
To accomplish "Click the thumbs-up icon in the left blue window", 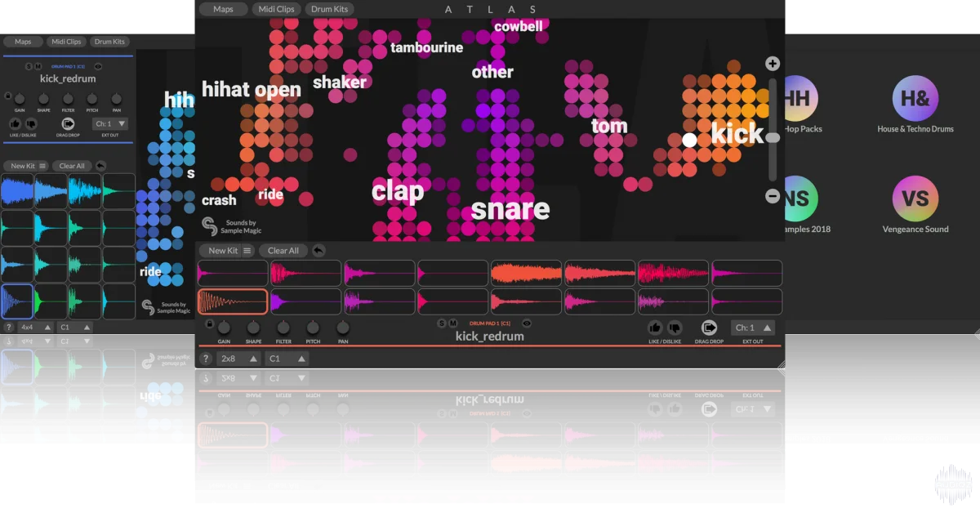I will 15,123.
